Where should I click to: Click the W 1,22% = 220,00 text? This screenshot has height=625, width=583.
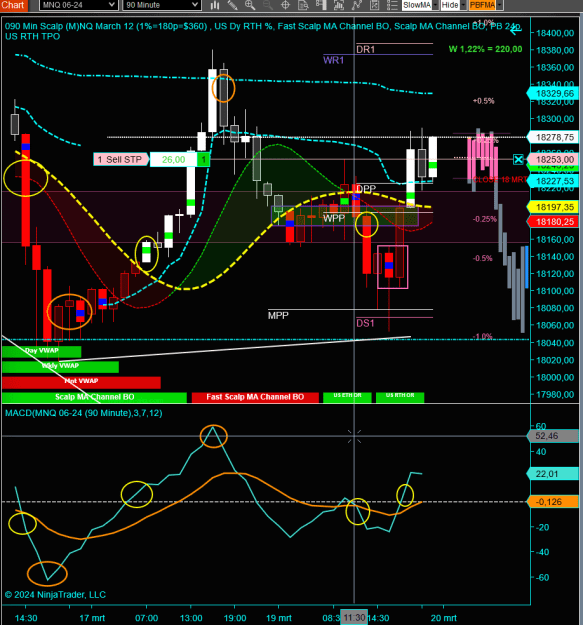[485, 49]
